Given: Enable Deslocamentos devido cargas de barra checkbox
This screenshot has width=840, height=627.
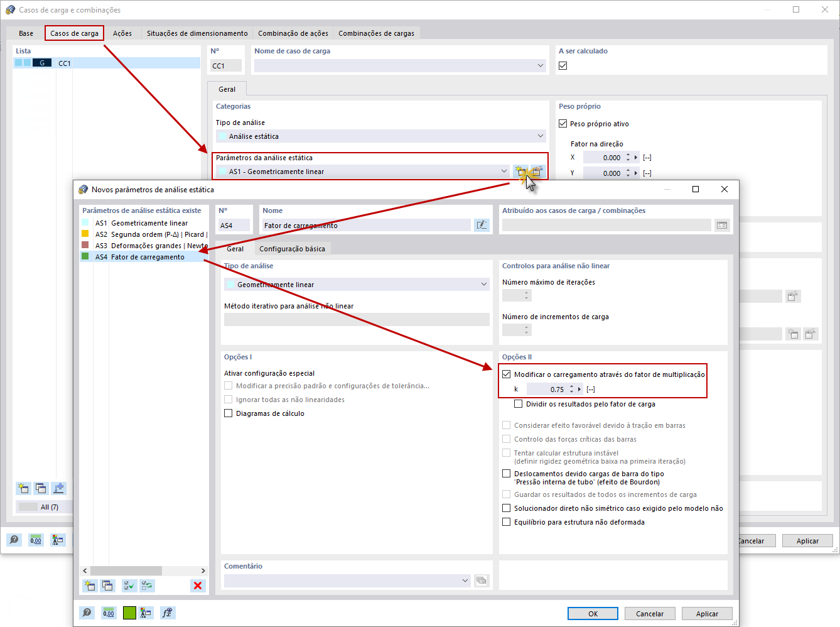Looking at the screenshot, I should (507, 474).
